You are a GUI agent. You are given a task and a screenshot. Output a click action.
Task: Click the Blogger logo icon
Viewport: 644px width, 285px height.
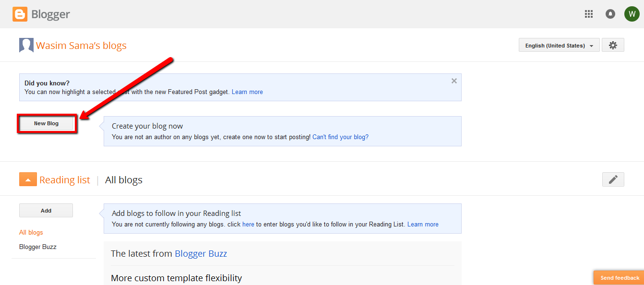pos(20,14)
